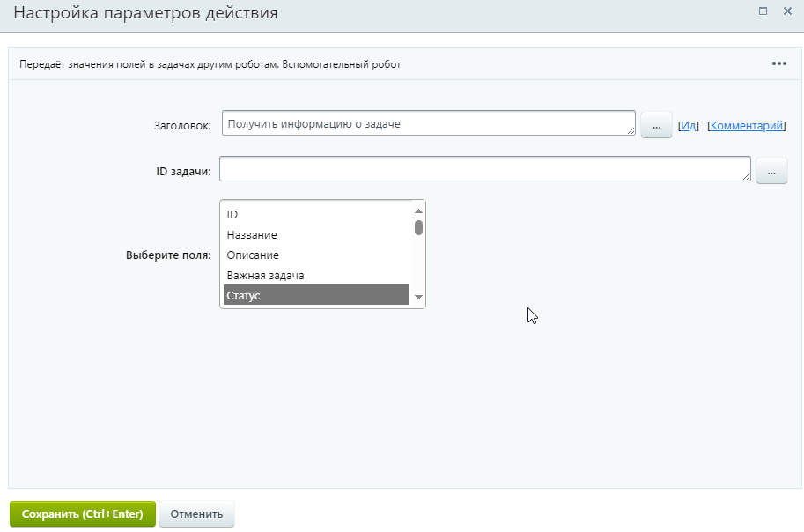This screenshot has height=532, width=804.
Task: Maximize the action settings dialog
Action: 763,11
